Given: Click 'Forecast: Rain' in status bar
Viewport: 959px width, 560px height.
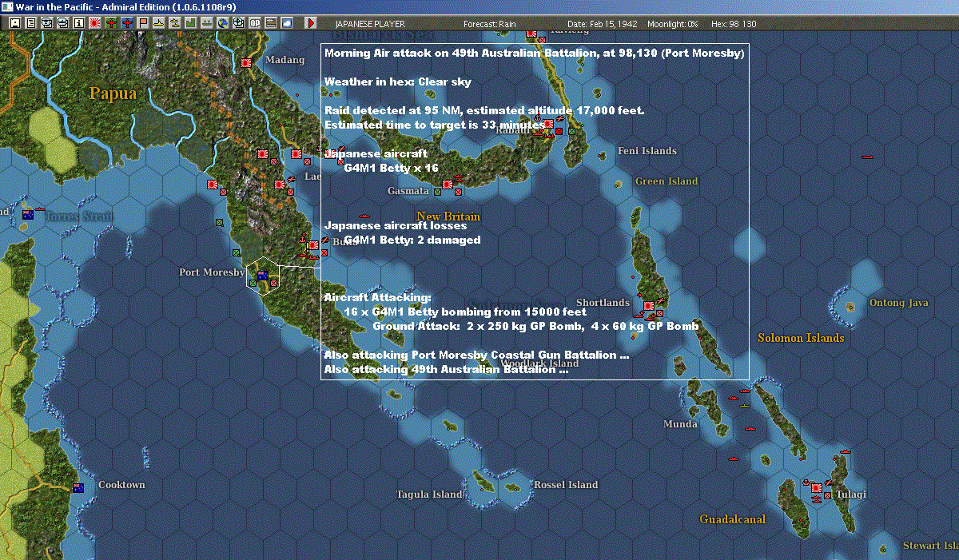Looking at the screenshot, I should tap(489, 24).
